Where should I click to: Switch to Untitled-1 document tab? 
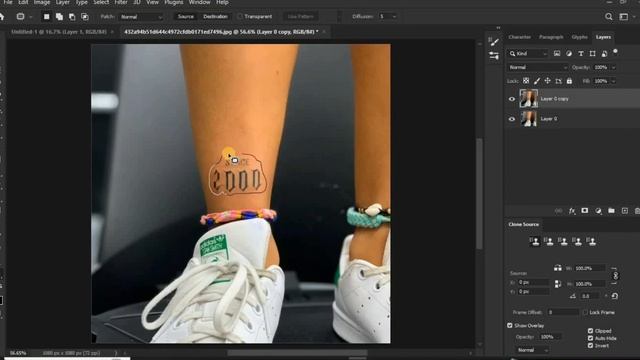[58, 32]
